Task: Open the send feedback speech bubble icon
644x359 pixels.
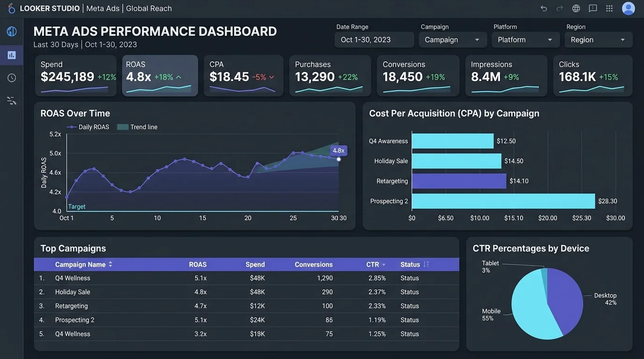Action: point(593,8)
